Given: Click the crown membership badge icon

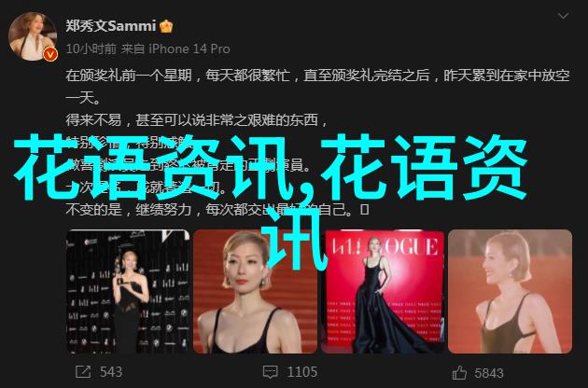Looking at the screenshot, I should point(166,27).
